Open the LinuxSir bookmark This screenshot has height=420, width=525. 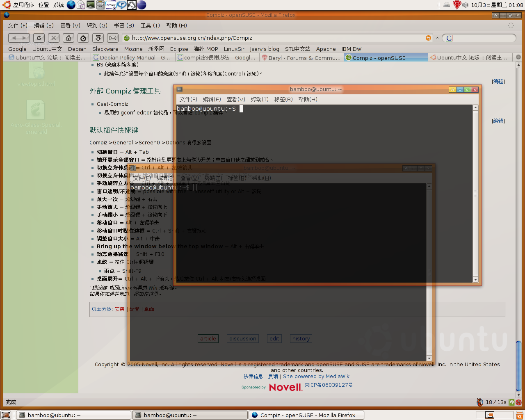pyautogui.click(x=234, y=49)
